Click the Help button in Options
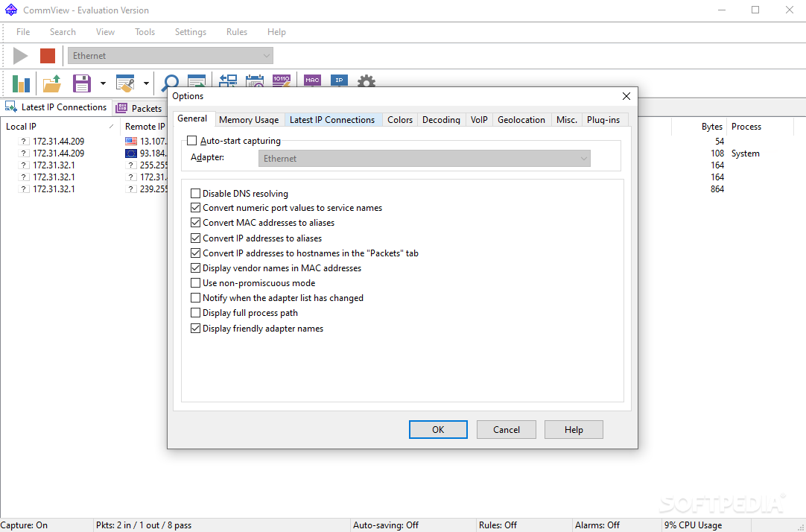The image size is (806, 532). pos(574,430)
